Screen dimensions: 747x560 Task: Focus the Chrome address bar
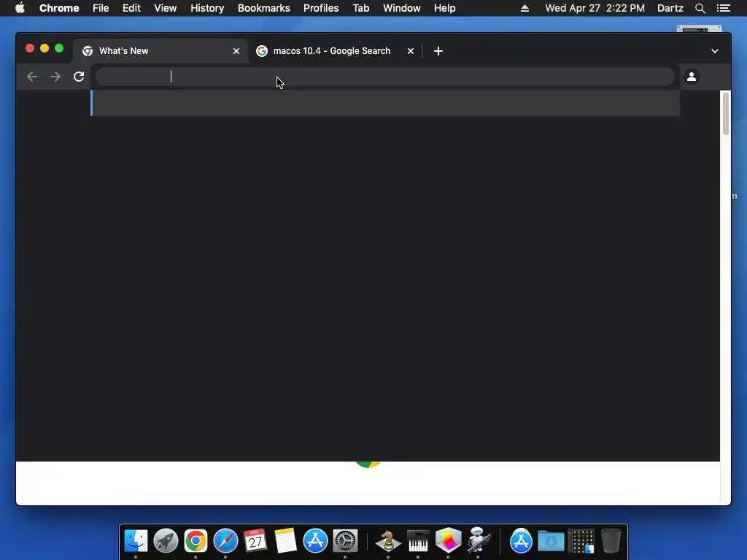[x=385, y=77]
